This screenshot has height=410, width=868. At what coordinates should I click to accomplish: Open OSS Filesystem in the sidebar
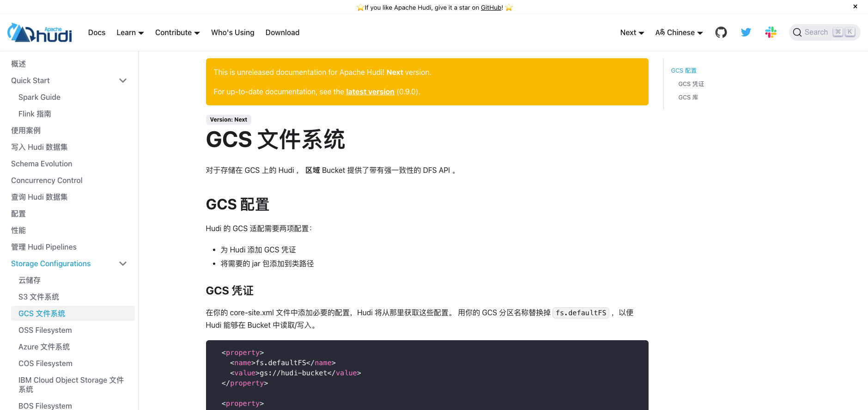[x=45, y=330]
